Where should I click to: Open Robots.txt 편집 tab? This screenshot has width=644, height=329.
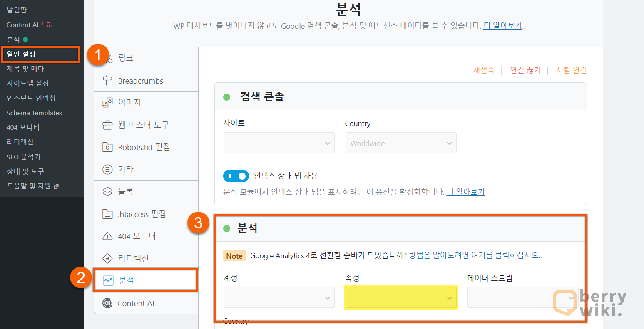[147, 147]
